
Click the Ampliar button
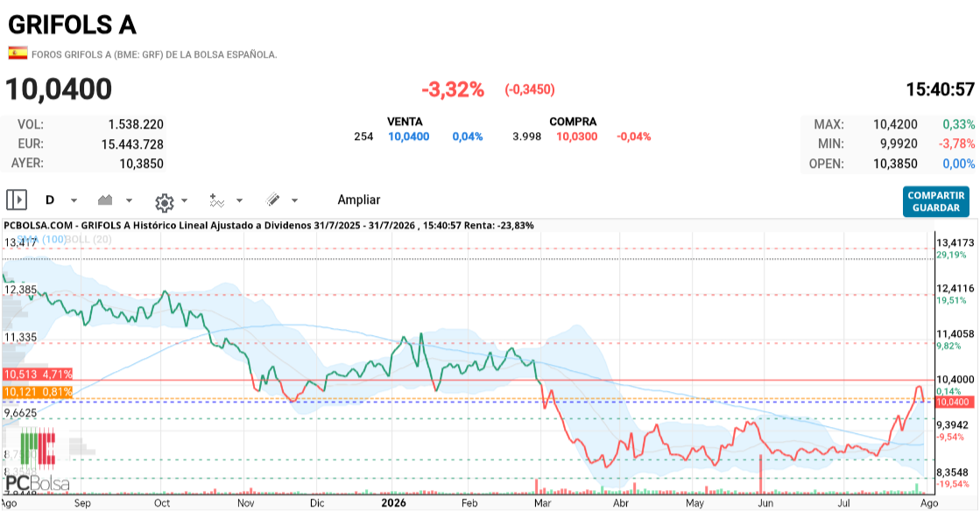coord(359,199)
